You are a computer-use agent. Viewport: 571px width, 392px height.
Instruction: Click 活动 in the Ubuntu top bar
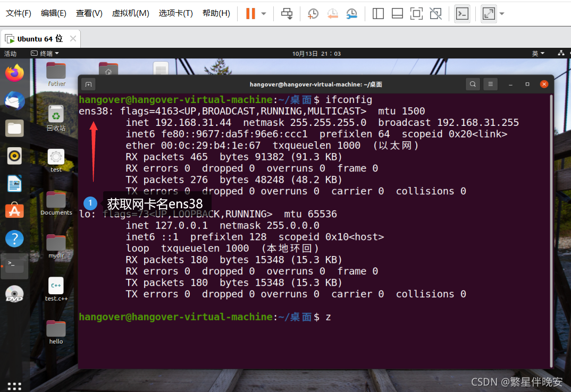(11, 53)
